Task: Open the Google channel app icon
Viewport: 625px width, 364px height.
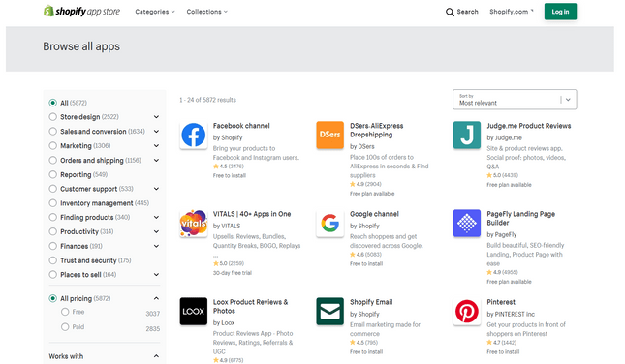Action: pos(330,224)
